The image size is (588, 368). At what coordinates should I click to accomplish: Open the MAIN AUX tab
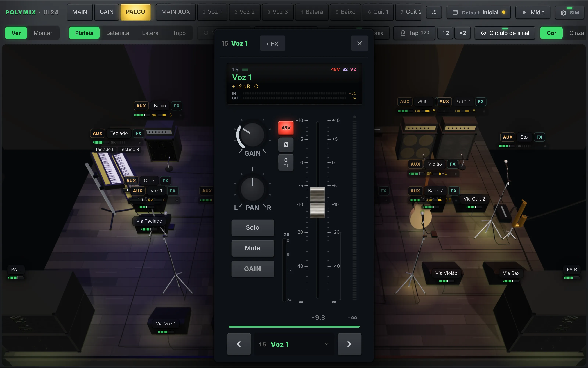[x=176, y=12]
